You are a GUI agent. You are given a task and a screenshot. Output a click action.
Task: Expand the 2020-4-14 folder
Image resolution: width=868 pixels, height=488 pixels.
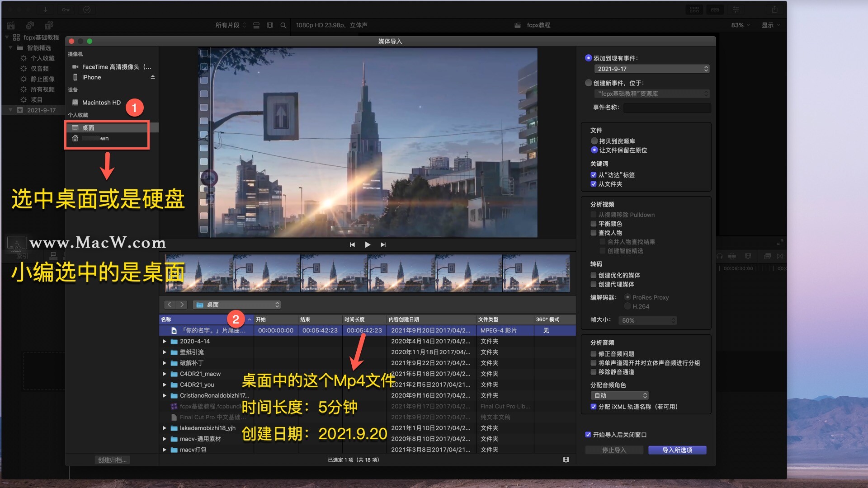pyautogui.click(x=165, y=341)
